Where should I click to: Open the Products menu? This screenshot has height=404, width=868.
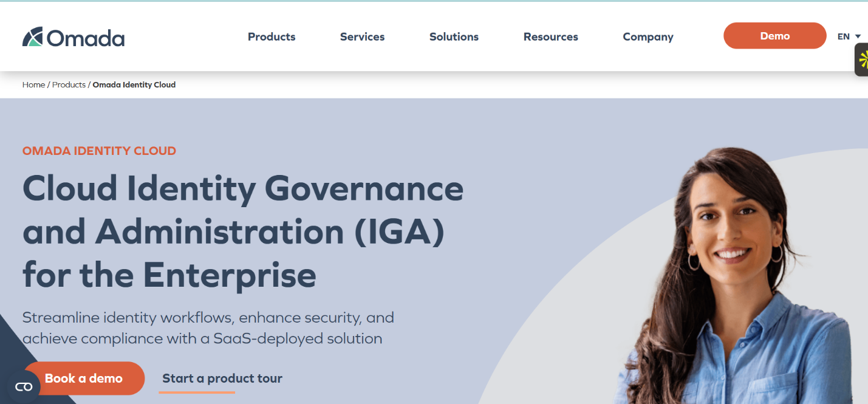tap(272, 36)
